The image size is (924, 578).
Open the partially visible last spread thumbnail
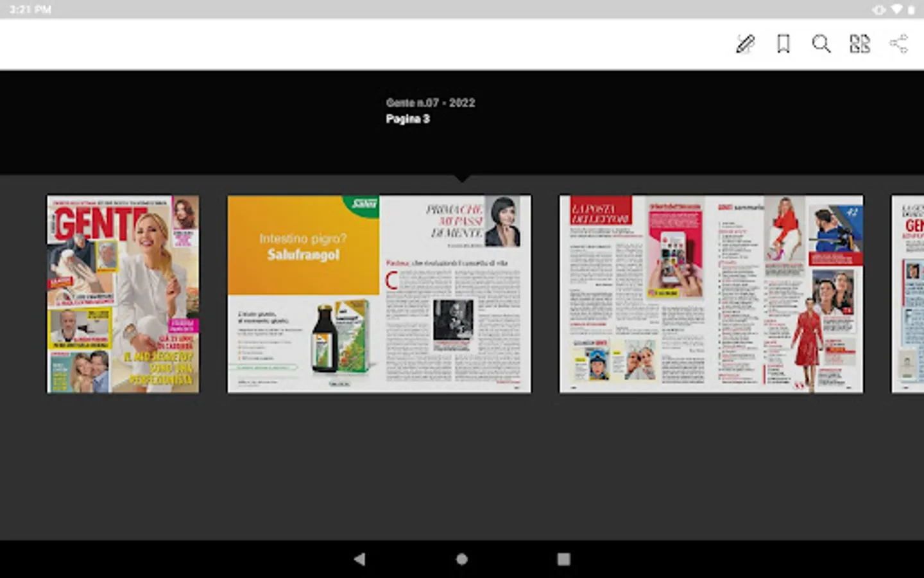click(907, 294)
